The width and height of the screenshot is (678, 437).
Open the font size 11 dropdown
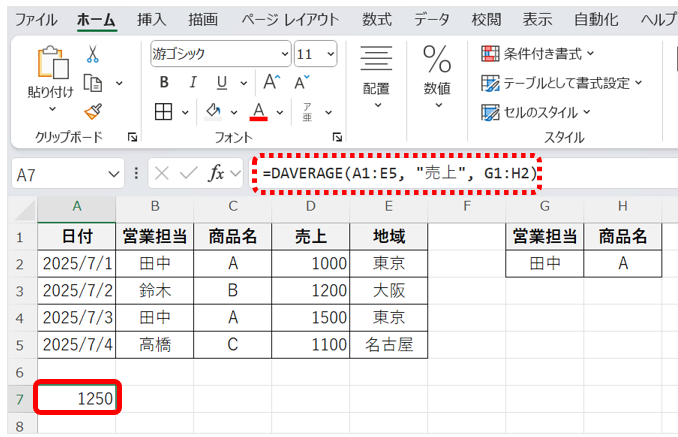coord(330,54)
